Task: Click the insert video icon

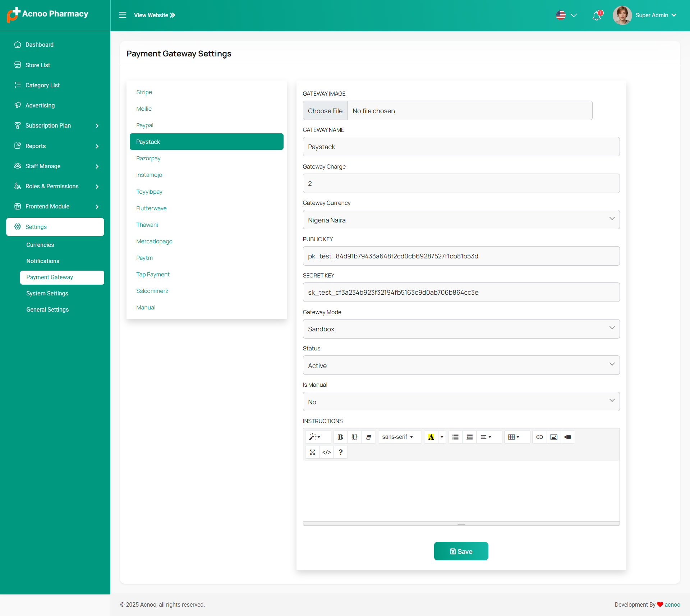Action: coord(567,437)
